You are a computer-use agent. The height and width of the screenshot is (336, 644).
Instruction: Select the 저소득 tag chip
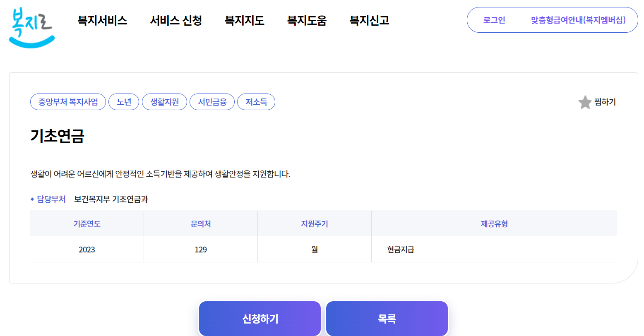coord(256,102)
